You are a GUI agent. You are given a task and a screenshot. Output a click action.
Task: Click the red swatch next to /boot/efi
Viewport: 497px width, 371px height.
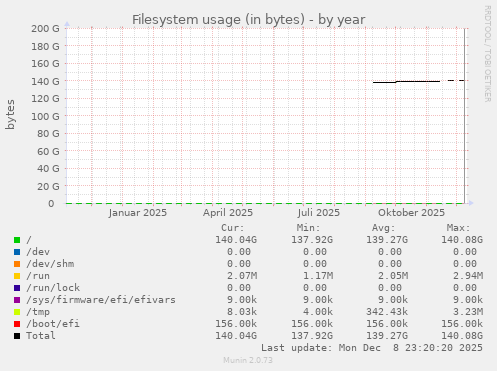pos(17,324)
